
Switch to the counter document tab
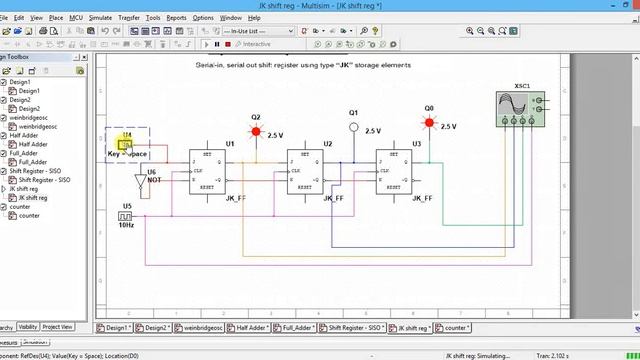pyautogui.click(x=452, y=328)
